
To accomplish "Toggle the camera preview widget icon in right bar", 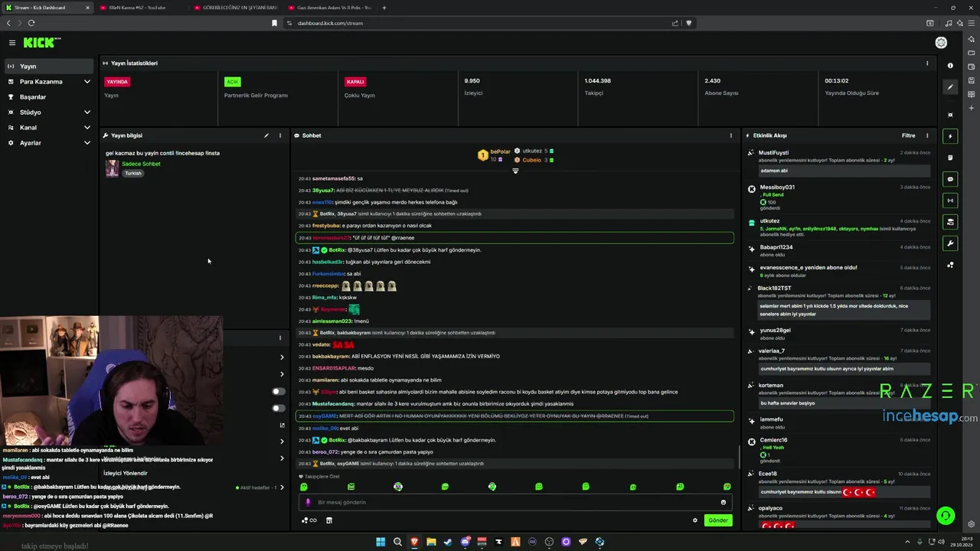I will coord(950,222).
